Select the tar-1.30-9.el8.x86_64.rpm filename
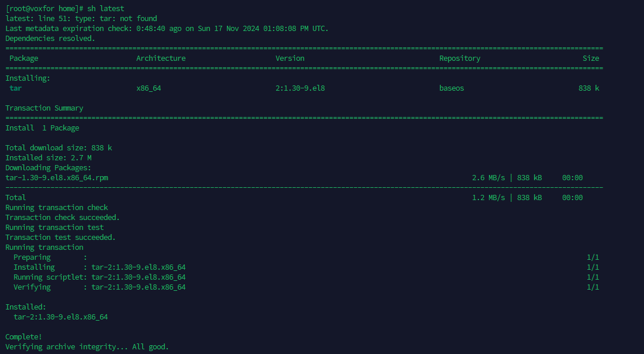 coord(56,177)
